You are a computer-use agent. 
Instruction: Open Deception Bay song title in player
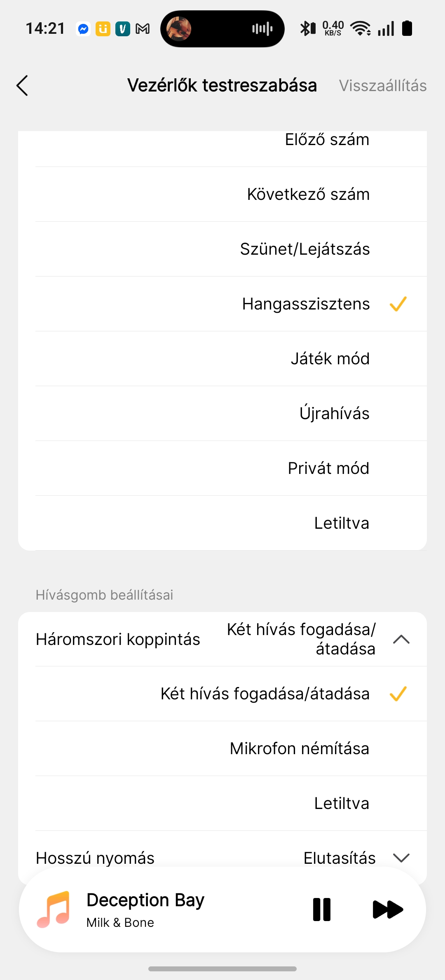click(x=145, y=900)
